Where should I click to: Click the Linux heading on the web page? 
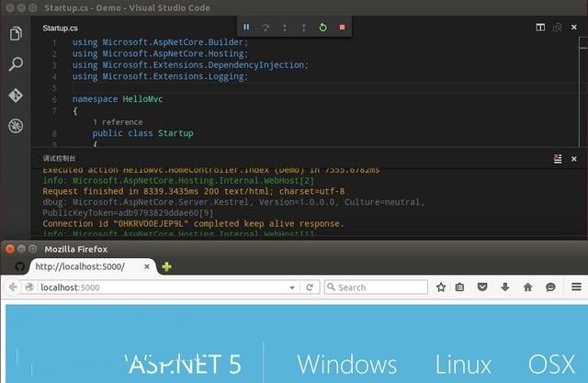[463, 365]
